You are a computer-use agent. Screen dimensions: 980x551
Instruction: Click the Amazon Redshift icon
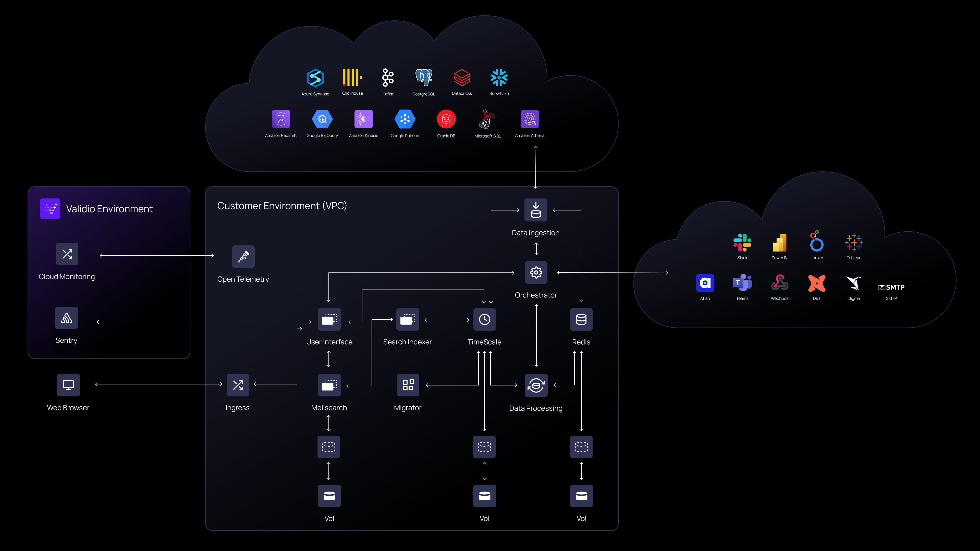[281, 119]
